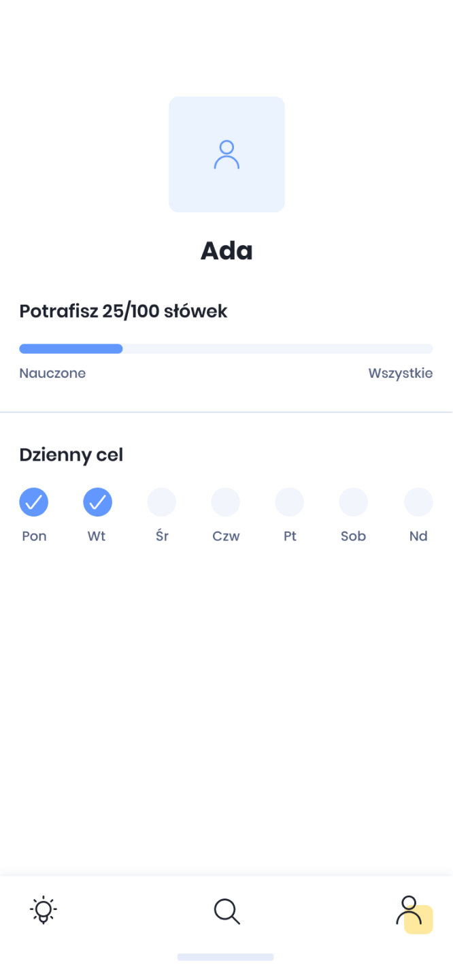Click the words-learned progress bar
The image size is (453, 980).
pyautogui.click(x=226, y=349)
